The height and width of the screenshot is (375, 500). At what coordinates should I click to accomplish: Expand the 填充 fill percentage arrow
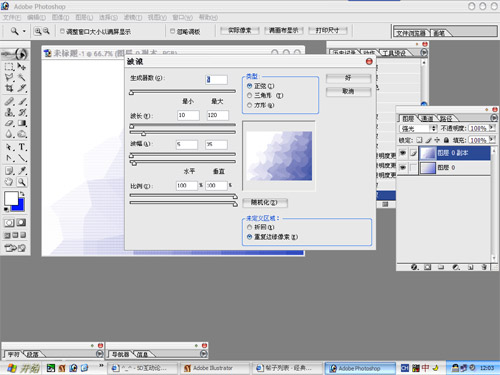(x=492, y=140)
